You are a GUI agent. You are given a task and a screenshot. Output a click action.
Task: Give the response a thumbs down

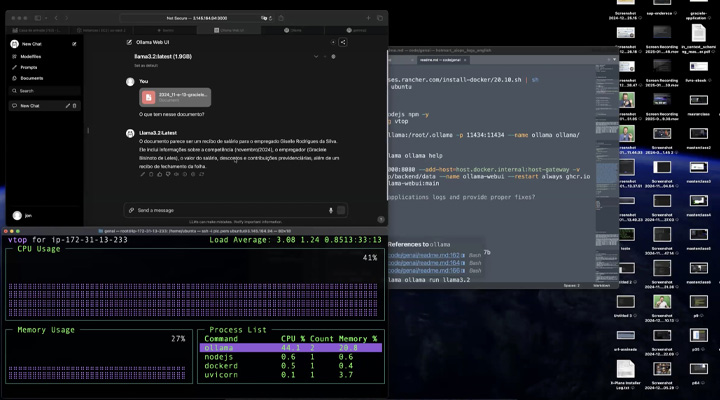(x=168, y=175)
